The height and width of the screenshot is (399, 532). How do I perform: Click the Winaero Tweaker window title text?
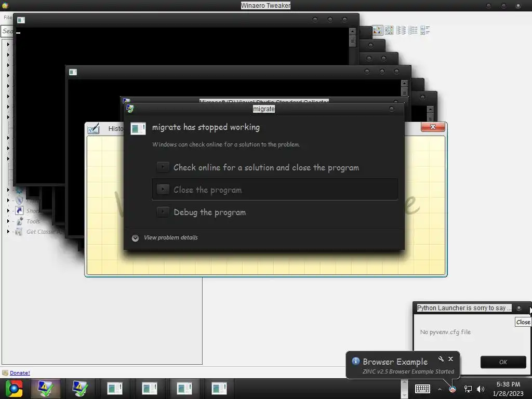(x=265, y=5)
